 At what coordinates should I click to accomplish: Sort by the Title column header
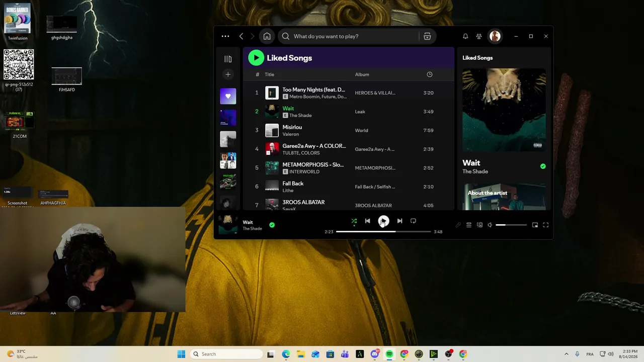click(270, 74)
